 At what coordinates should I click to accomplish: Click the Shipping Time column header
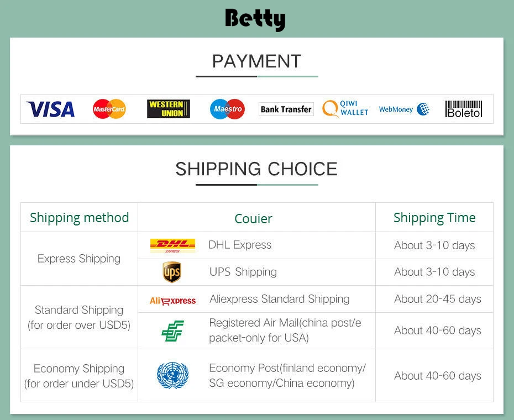click(x=434, y=218)
